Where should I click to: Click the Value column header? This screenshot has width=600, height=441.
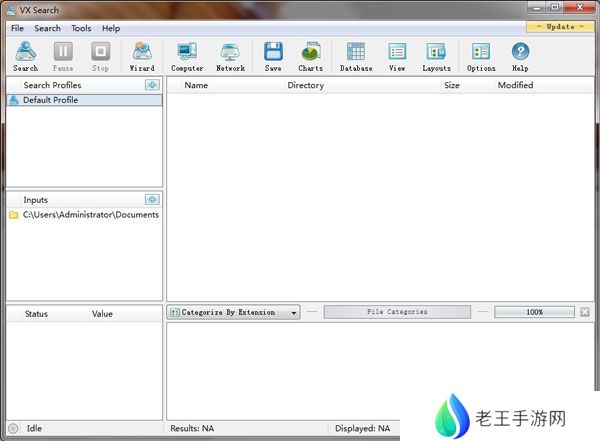[x=102, y=314]
